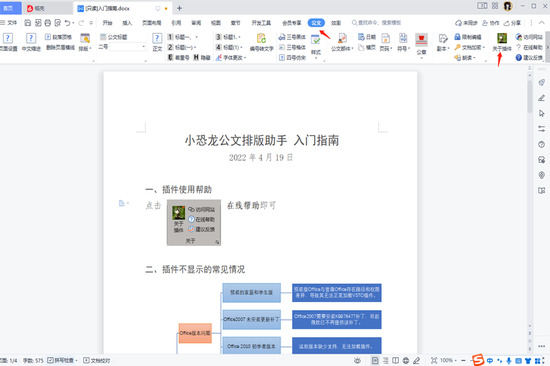Click the 文档校对 button in status bar
Image resolution: width=550 pixels, height=366 pixels.
[x=97, y=360]
